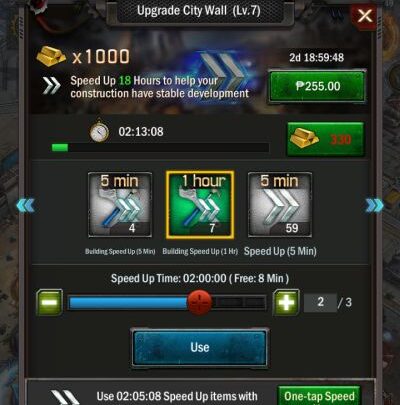400x405 pixels.
Task: Close the Upgrade City Wall dialog
Action: (x=365, y=16)
